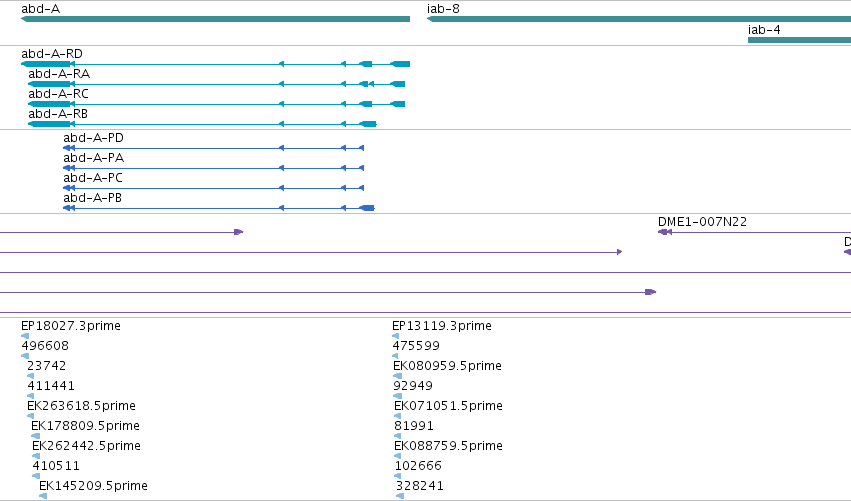Image resolution: width=851 pixels, height=501 pixels.
Task: Click the abd-A-RD rightmost exon block
Action: [400, 64]
